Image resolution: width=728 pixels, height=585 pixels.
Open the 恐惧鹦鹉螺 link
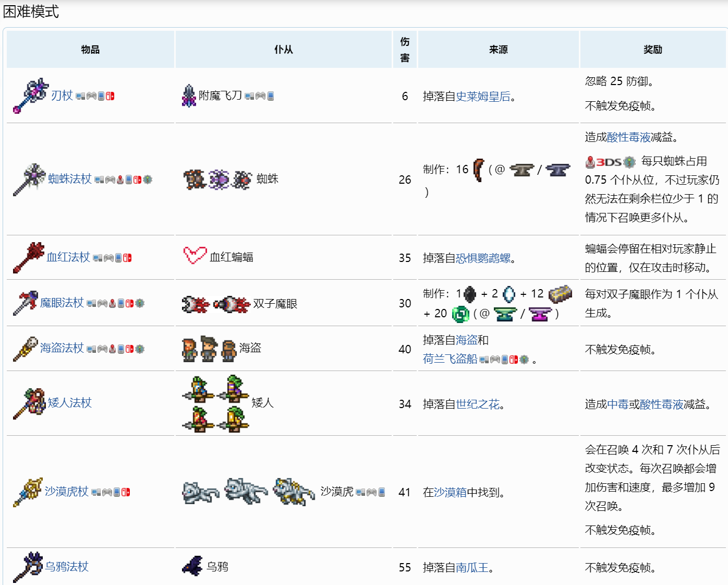(483, 258)
